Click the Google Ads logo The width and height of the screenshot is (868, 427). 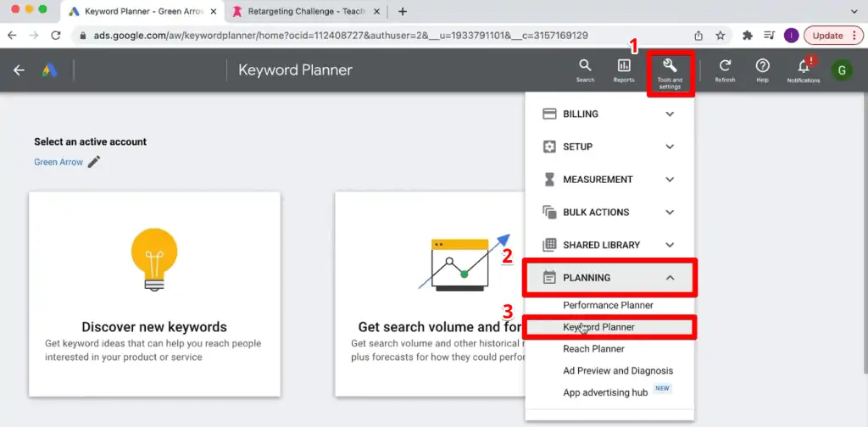pos(50,70)
